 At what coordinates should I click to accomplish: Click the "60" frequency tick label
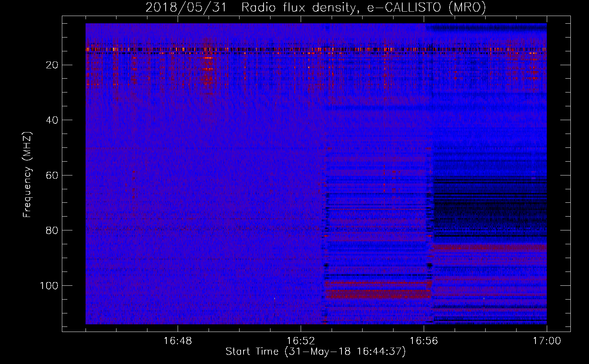coord(52,175)
